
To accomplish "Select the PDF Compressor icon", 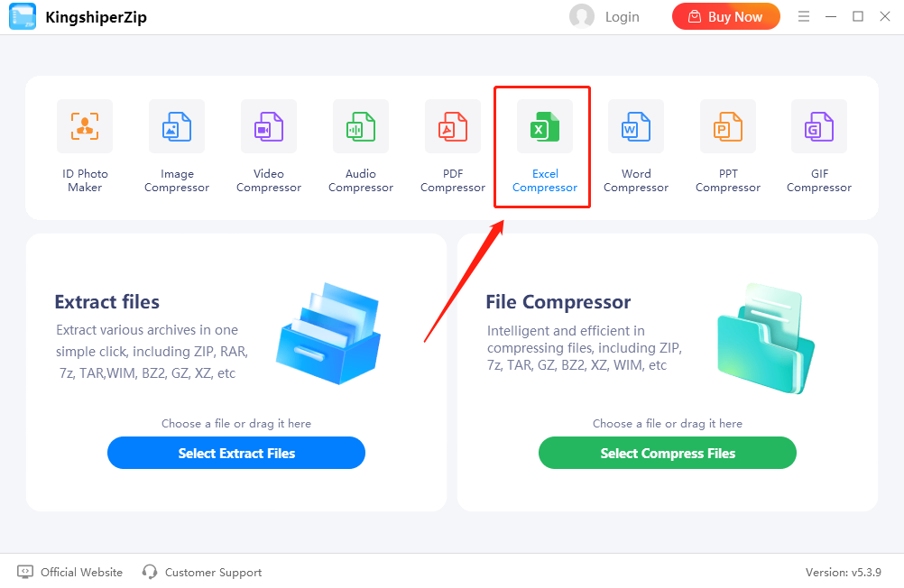I will pyautogui.click(x=453, y=126).
